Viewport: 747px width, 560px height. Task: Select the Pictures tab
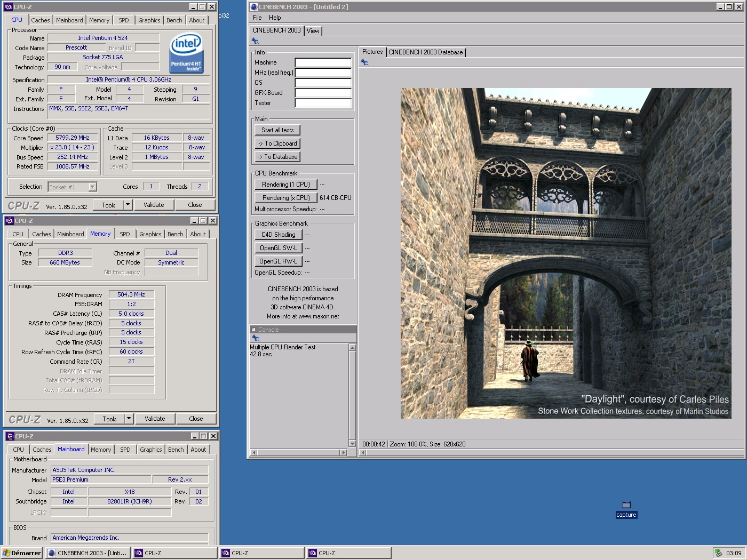(x=372, y=52)
